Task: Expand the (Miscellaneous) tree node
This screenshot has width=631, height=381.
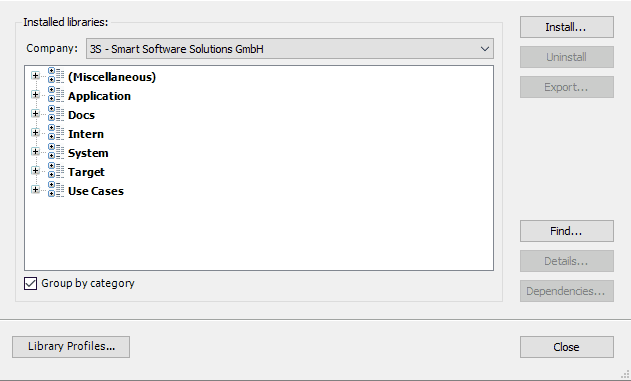Action: tap(35, 75)
